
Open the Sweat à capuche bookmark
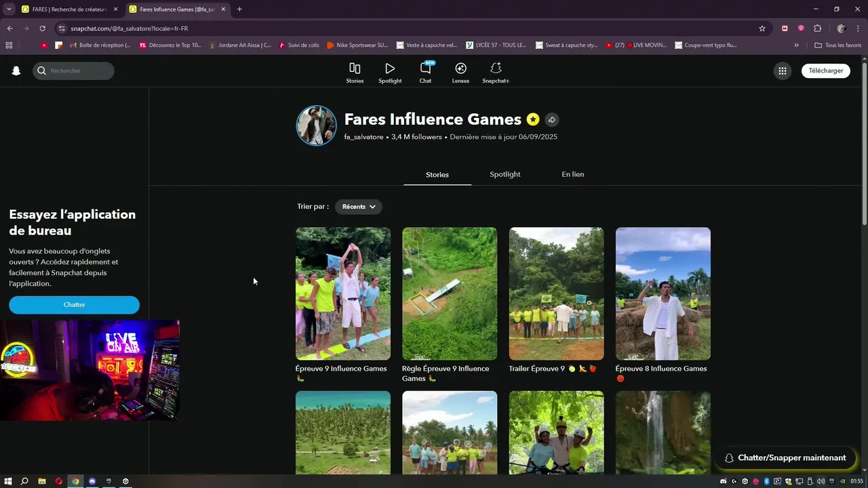[x=566, y=45]
